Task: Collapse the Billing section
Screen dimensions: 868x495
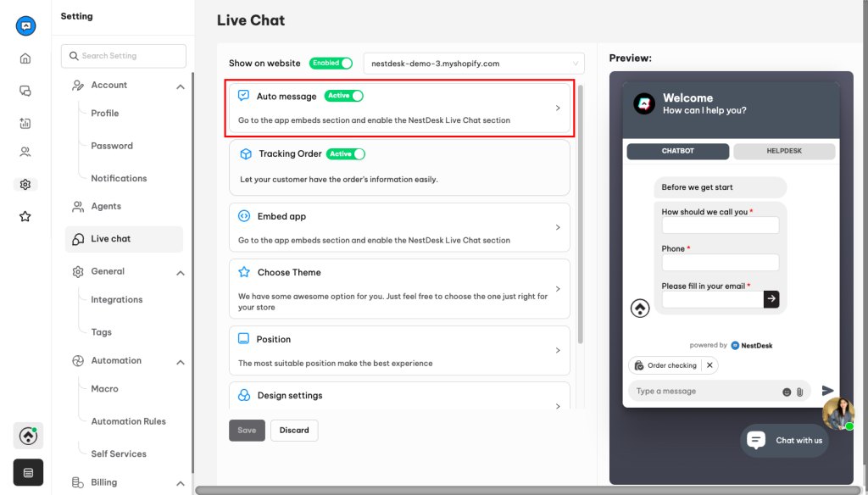Action: coord(181,483)
